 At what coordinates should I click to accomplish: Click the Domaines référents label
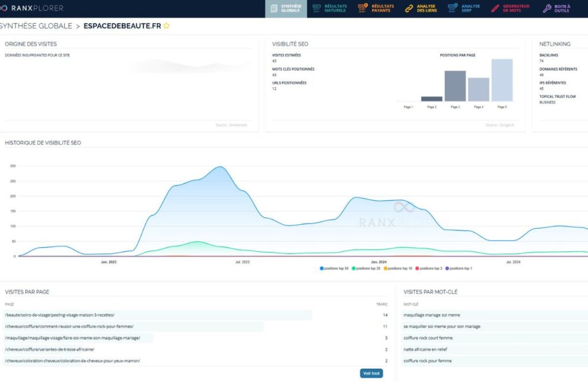[x=558, y=69]
